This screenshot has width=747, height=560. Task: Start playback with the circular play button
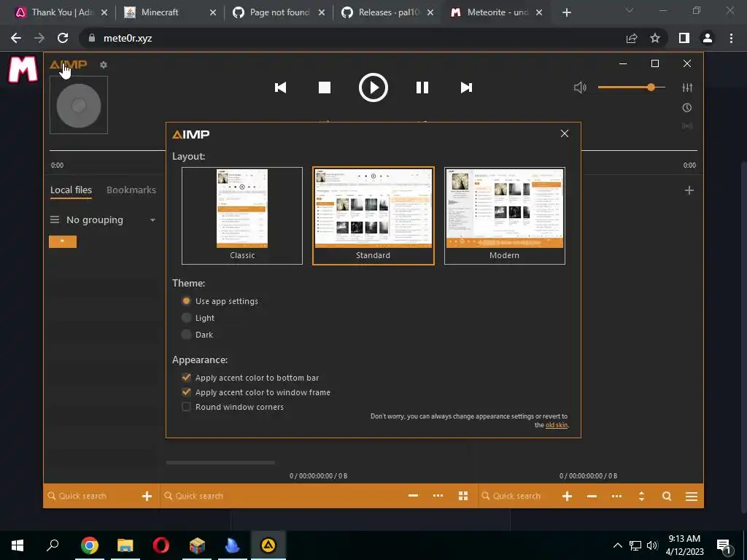[373, 87]
